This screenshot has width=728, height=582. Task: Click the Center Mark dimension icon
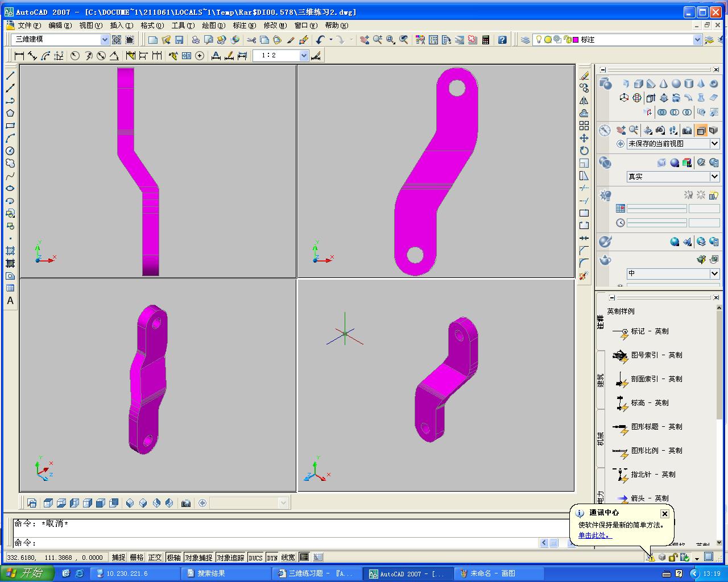pos(200,56)
